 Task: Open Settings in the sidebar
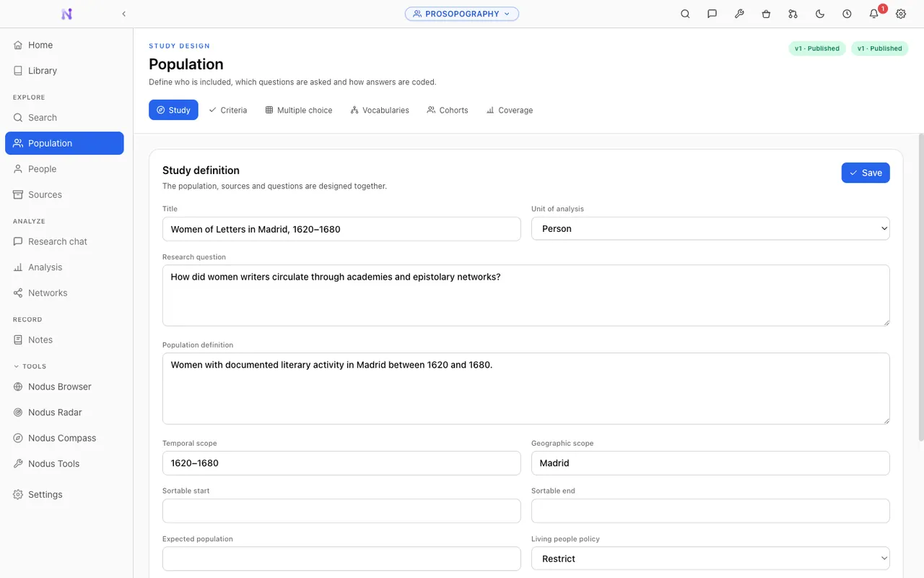[x=64, y=495]
